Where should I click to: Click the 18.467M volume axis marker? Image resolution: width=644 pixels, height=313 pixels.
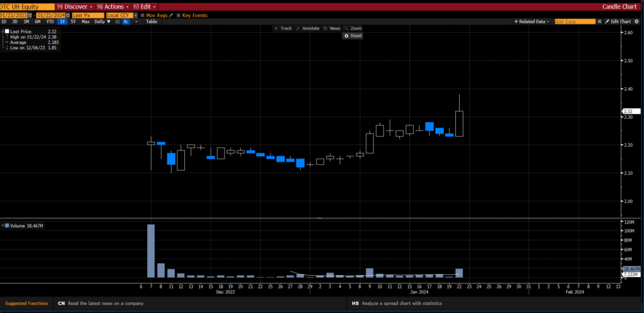631,268
